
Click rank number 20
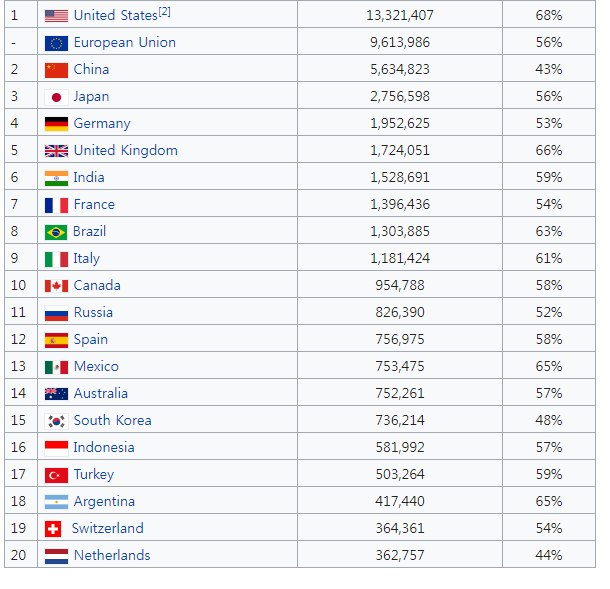click(x=18, y=556)
